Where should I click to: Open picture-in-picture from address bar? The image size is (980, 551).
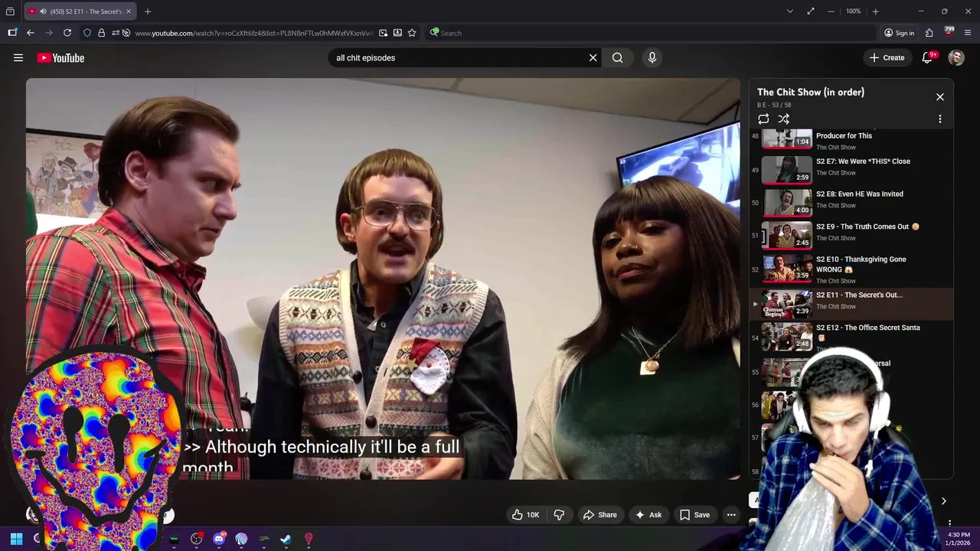pyautogui.click(x=383, y=33)
